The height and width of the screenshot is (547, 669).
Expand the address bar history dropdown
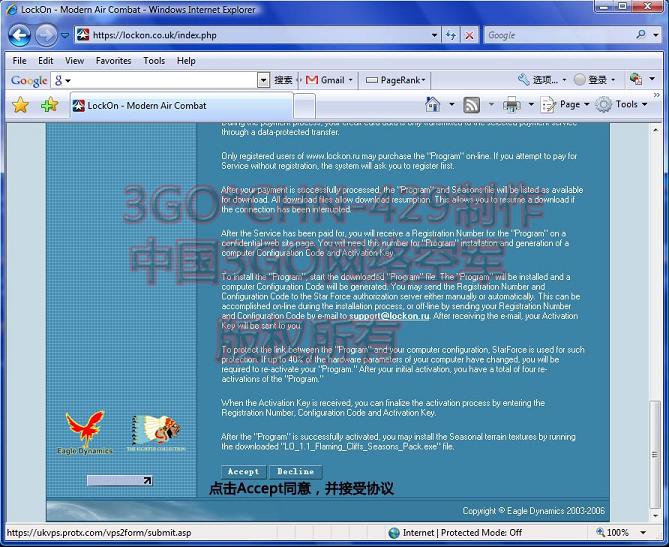434,35
